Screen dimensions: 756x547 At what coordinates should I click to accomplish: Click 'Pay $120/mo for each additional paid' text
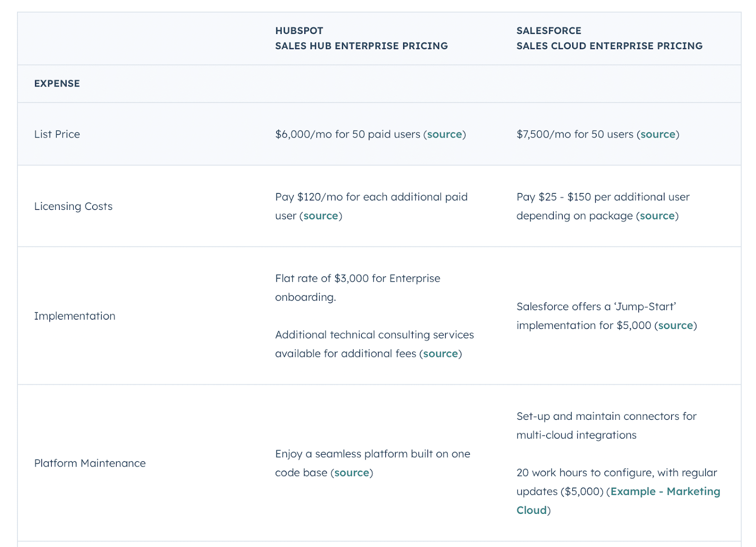371,197
